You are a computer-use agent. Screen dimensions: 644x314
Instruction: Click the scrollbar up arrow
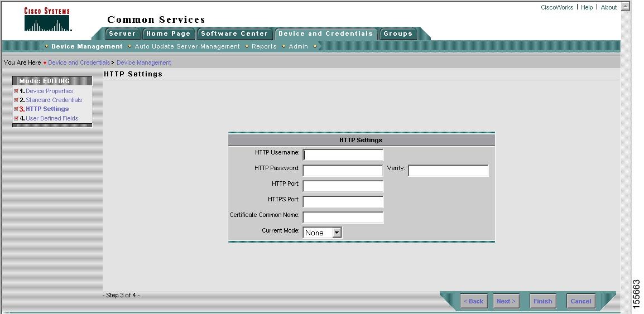[x=625, y=6]
